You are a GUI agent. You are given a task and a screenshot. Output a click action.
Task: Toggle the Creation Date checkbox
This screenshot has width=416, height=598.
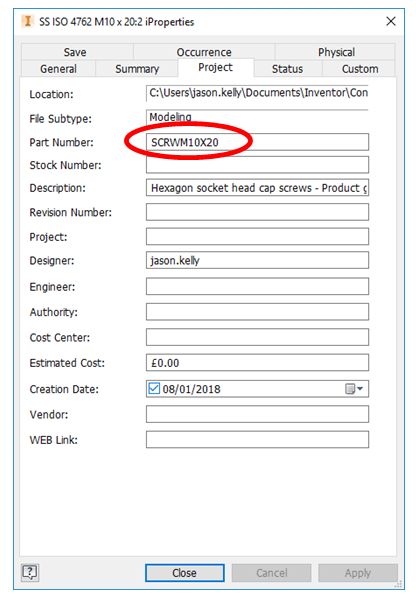click(x=154, y=388)
